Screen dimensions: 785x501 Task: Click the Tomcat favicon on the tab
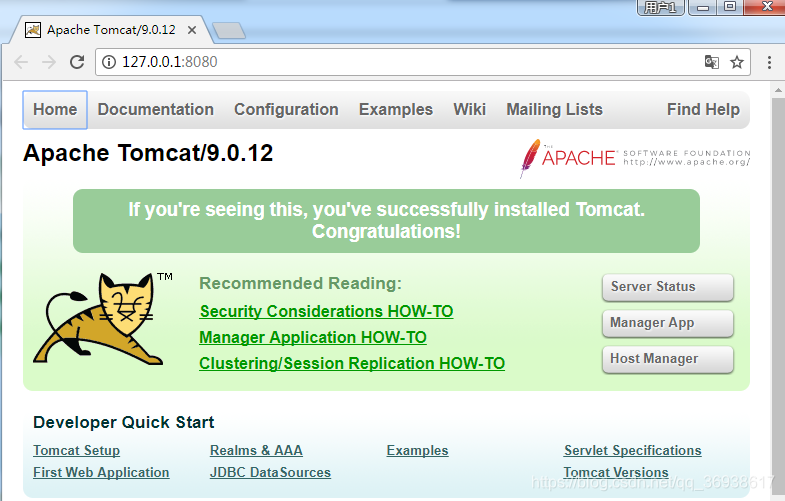[x=33, y=30]
